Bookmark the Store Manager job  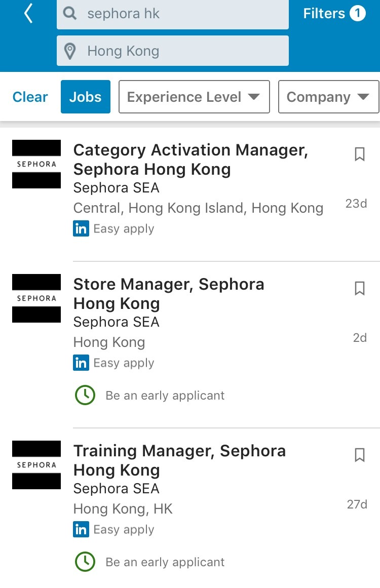coord(359,288)
